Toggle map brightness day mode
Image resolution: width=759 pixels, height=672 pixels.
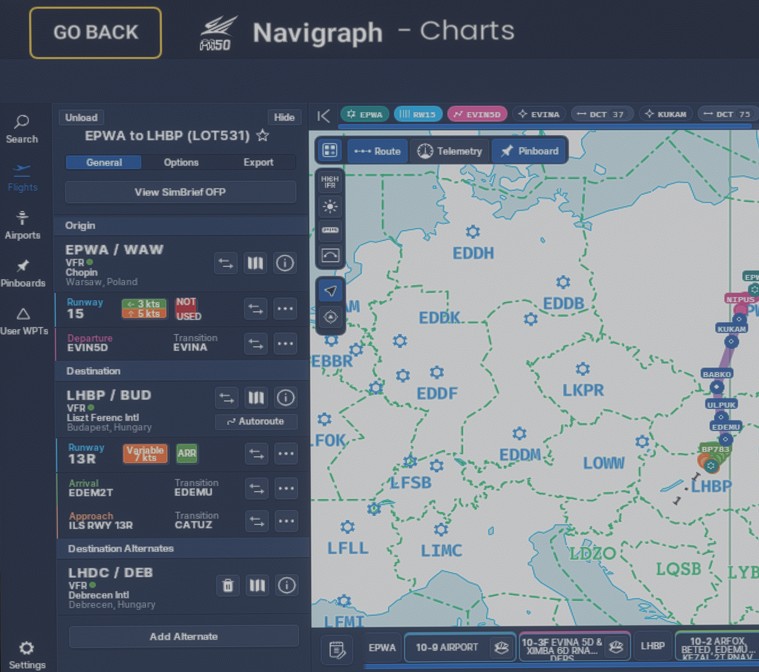330,207
